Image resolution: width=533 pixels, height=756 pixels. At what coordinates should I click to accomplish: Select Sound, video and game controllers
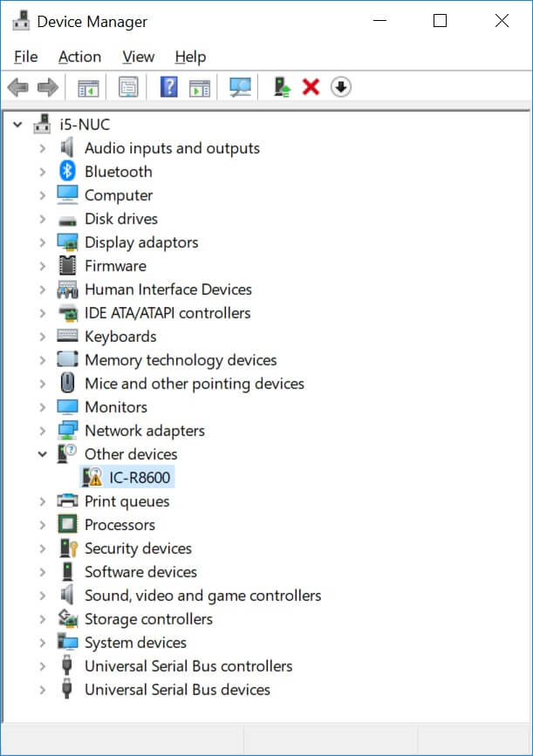click(x=202, y=596)
